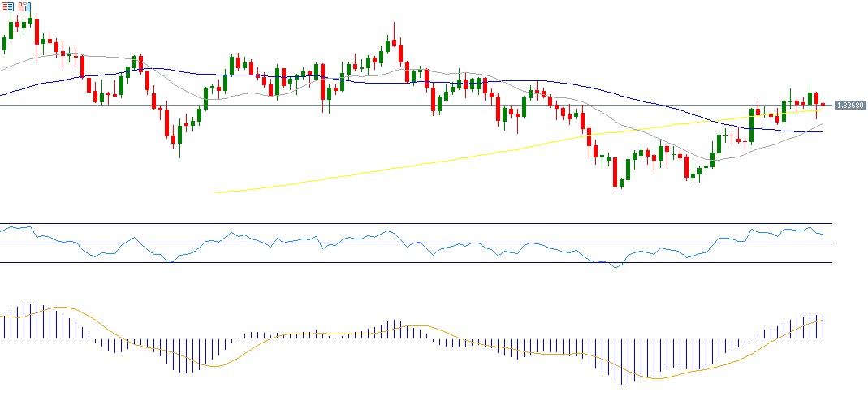Open the One Click Trading panel icon
Image resolution: width=868 pixels, height=405 pixels.
[x=6, y=6]
